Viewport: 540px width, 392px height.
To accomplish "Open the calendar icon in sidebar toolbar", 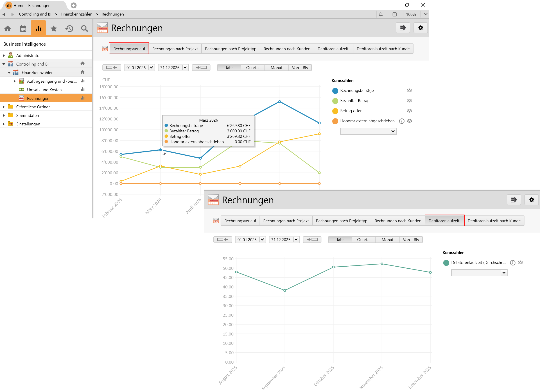I will pyautogui.click(x=23, y=29).
